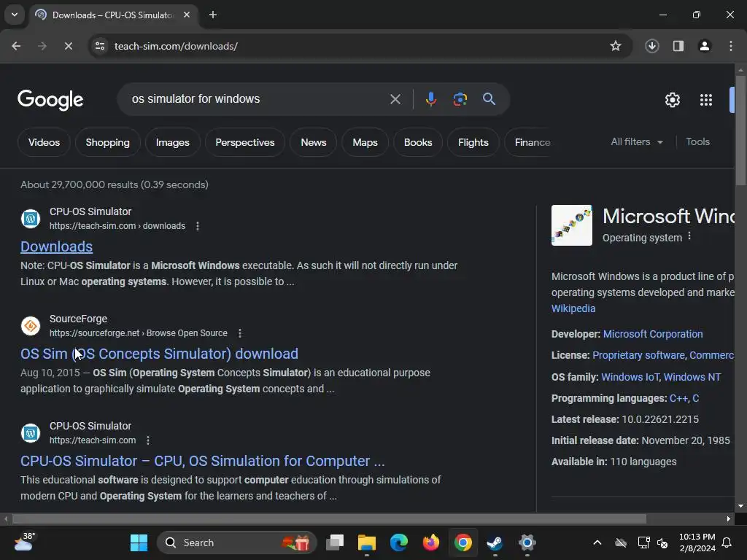Open the Windows NT link
Screen dimensions: 747x560
pos(692,377)
